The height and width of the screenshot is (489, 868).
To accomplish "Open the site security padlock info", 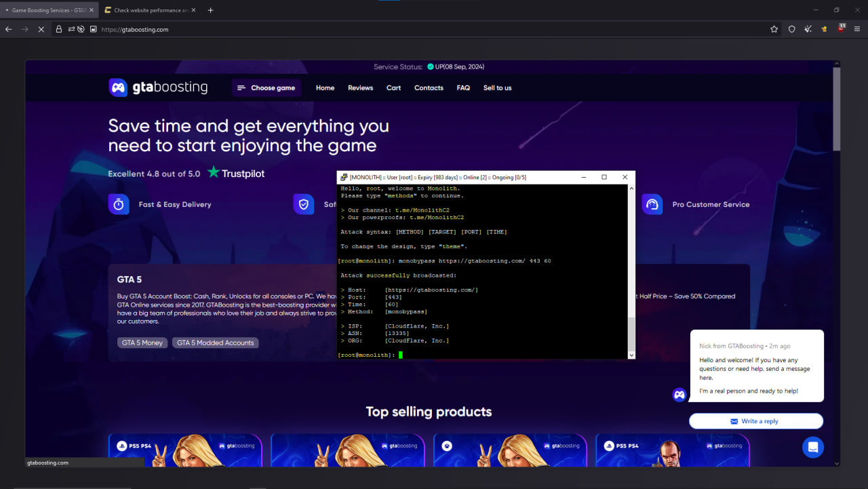I will pos(59,29).
